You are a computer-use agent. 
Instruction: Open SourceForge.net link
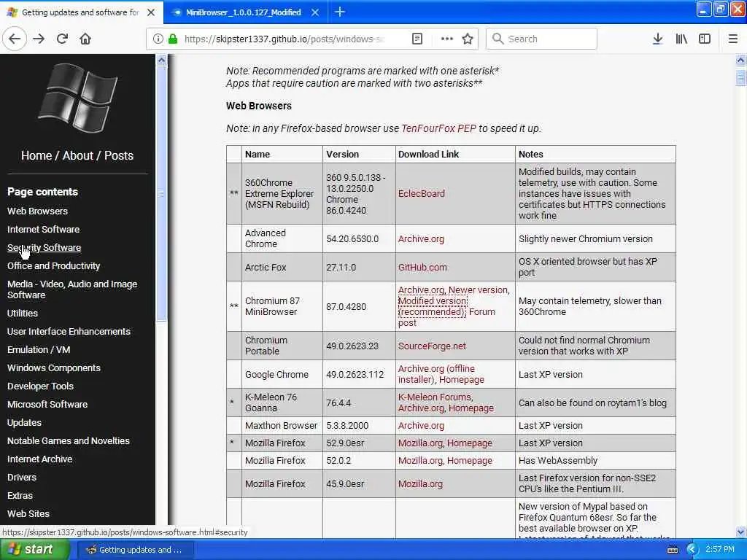432,346
